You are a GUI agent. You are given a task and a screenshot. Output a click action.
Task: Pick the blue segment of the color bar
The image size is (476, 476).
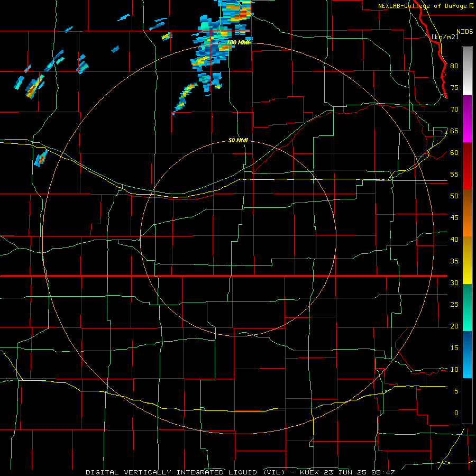point(467,354)
